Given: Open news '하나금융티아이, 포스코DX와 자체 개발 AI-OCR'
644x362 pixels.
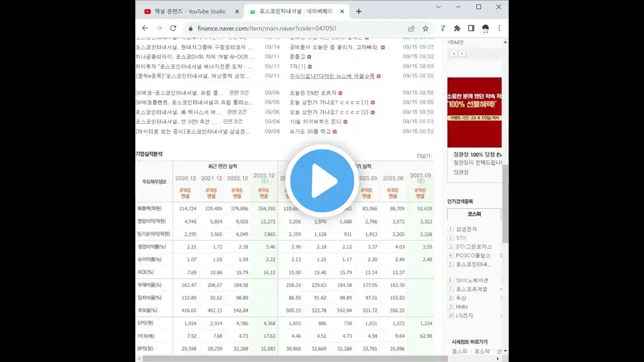Looking at the screenshot, I should (x=194, y=57).
